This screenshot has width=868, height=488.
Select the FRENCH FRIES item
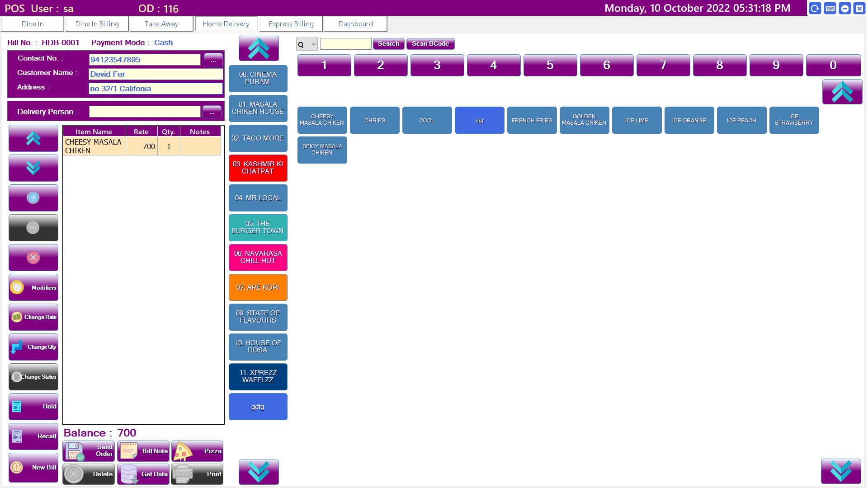[x=532, y=120]
